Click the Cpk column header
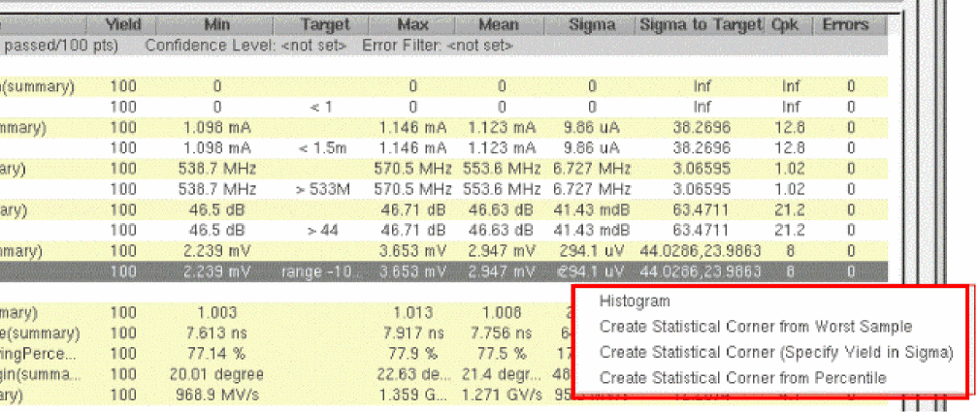 [789, 25]
